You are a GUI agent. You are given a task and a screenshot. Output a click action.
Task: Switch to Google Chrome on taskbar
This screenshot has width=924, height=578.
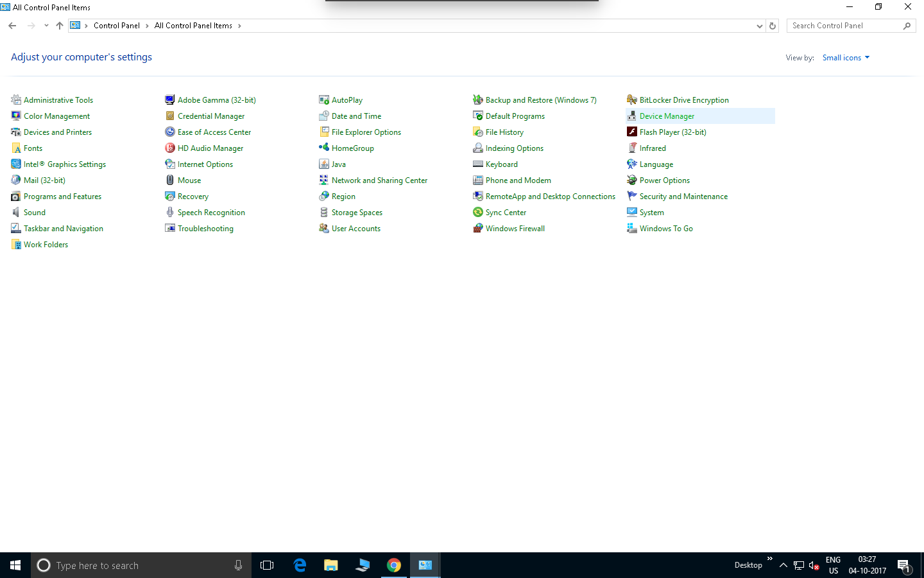[393, 565]
